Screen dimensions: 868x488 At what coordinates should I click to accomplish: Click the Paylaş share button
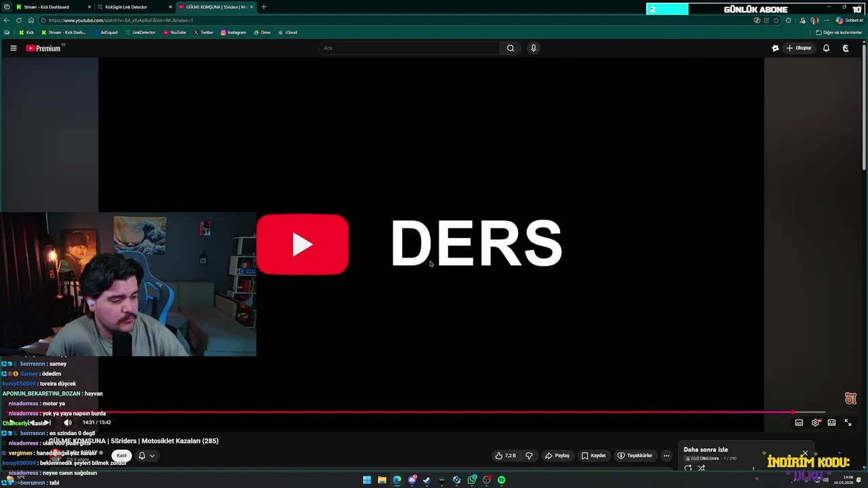coord(557,455)
